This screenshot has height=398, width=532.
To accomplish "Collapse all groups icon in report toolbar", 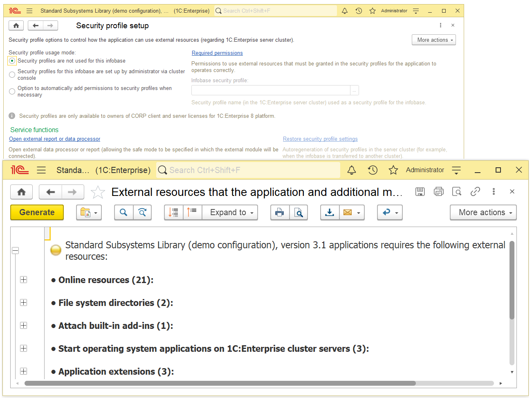I will 174,212.
